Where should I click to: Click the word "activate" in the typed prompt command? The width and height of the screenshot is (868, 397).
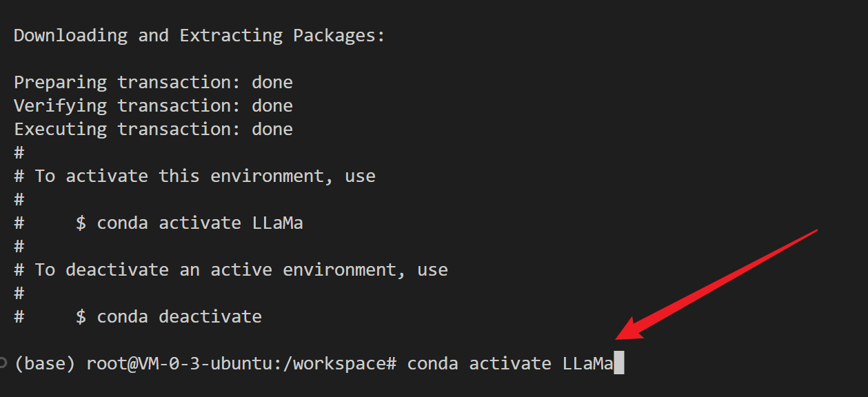[x=509, y=363]
